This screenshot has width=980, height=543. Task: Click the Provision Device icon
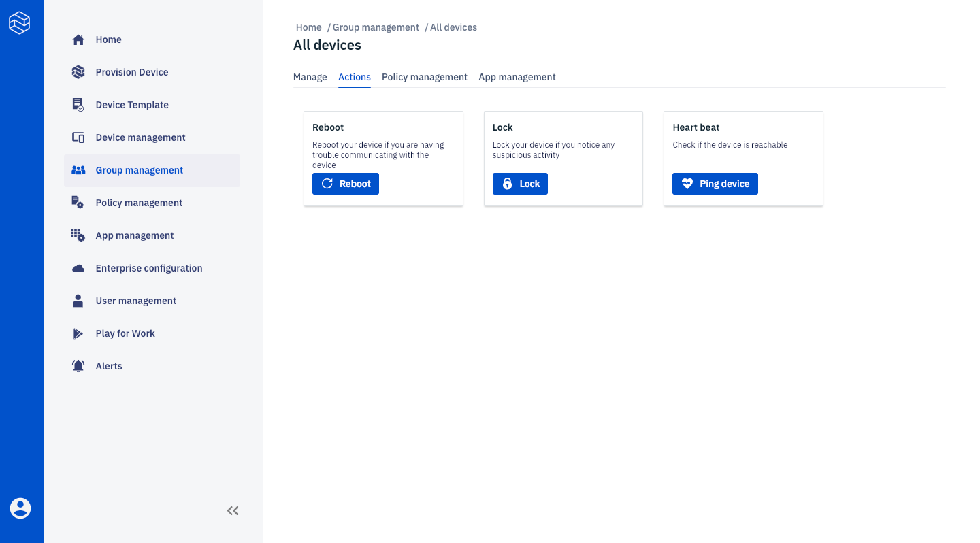pos(78,72)
